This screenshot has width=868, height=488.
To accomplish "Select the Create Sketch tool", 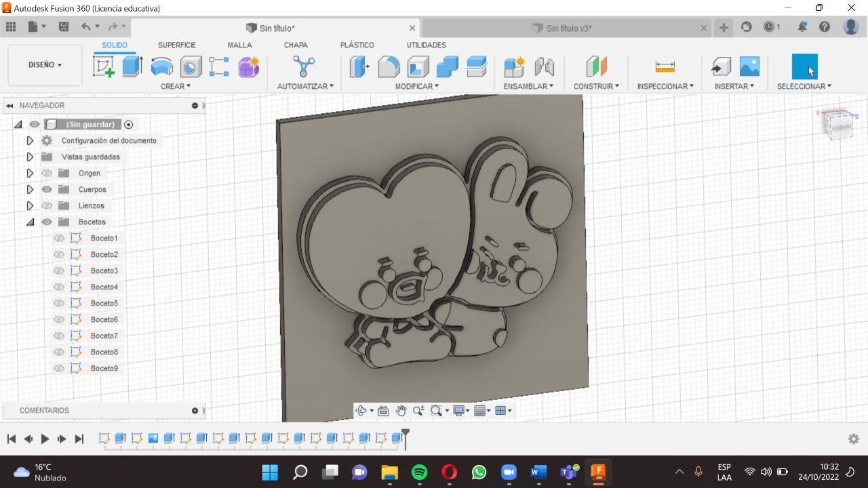I will pos(103,66).
